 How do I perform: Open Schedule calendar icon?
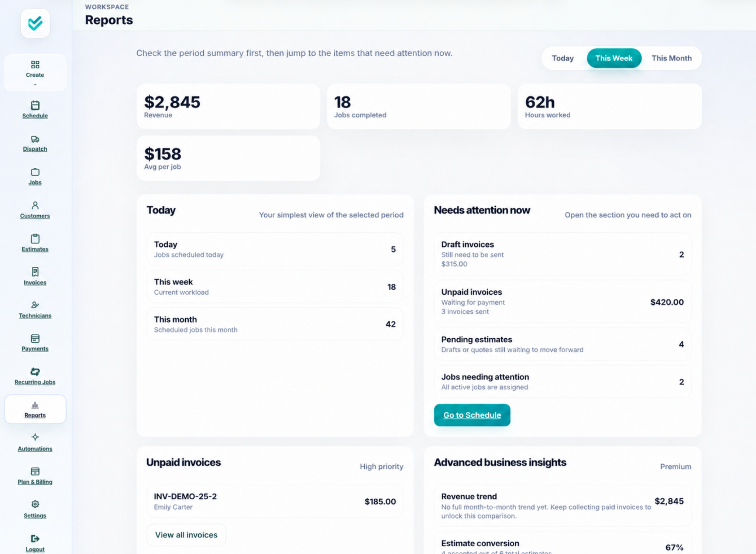[35, 105]
